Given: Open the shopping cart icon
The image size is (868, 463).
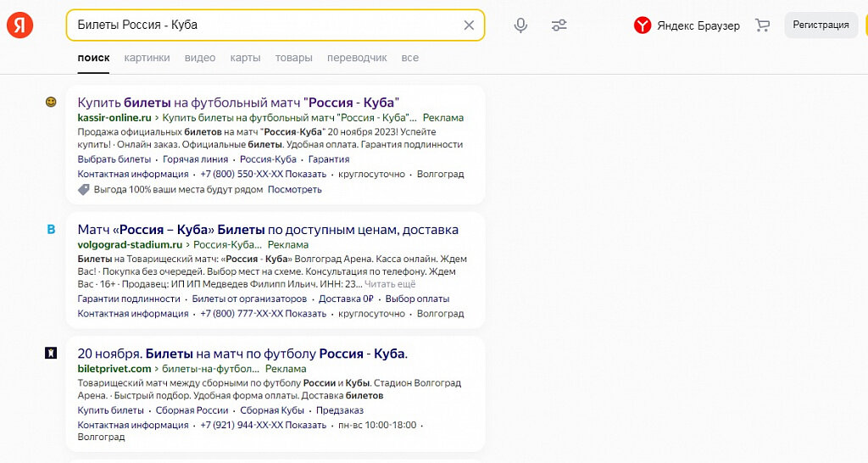Looking at the screenshot, I should (762, 25).
